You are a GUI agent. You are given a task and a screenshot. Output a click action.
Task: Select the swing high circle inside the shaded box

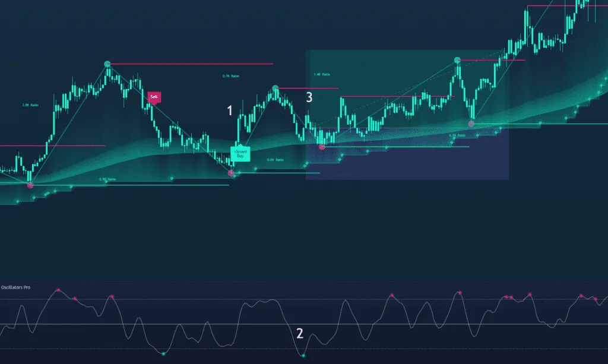pyautogui.click(x=457, y=60)
